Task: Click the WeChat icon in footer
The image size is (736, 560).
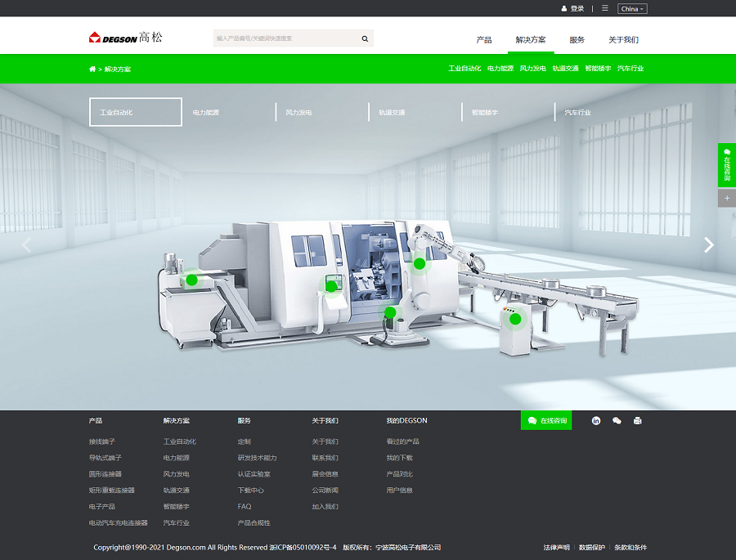Action: coord(617,420)
